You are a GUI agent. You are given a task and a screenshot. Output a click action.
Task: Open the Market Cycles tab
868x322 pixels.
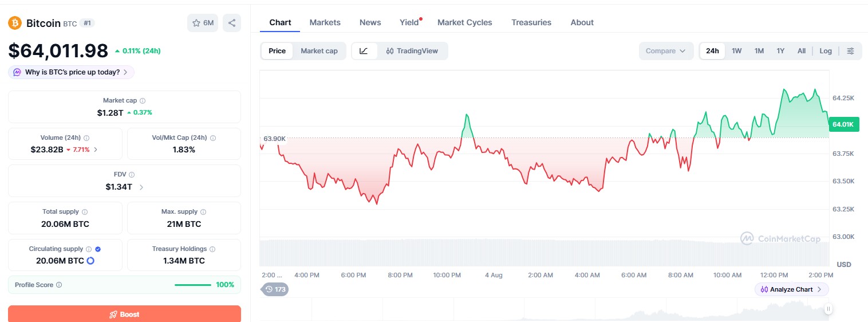464,22
